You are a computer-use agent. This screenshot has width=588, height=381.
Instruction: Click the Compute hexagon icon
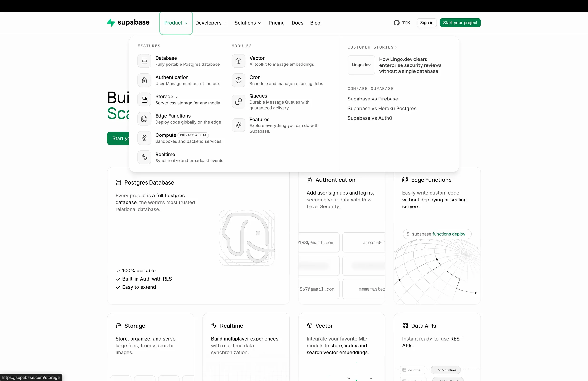[x=144, y=138]
